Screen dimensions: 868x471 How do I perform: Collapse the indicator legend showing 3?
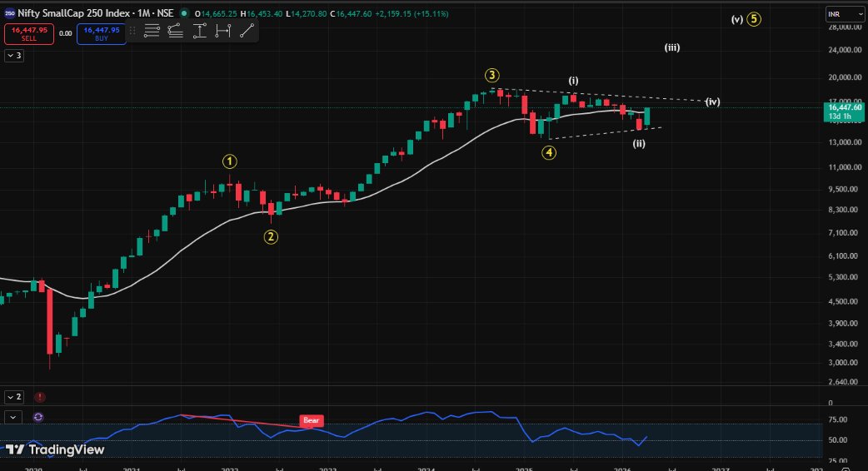tap(14, 55)
